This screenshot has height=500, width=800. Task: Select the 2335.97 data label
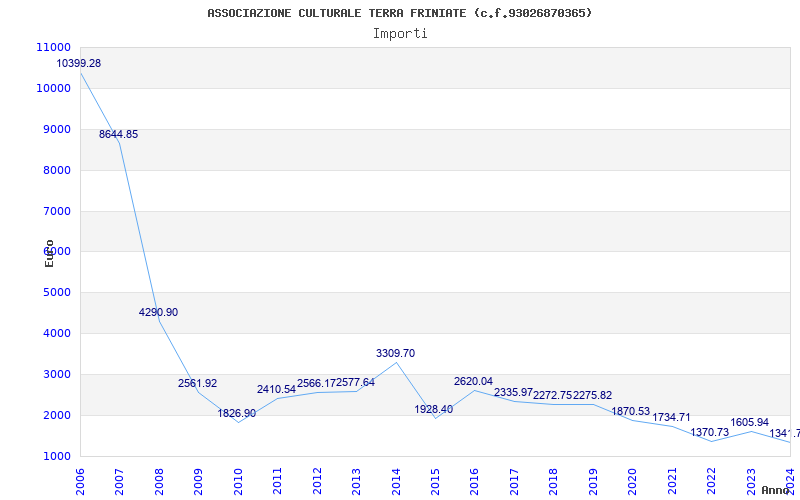tap(513, 392)
